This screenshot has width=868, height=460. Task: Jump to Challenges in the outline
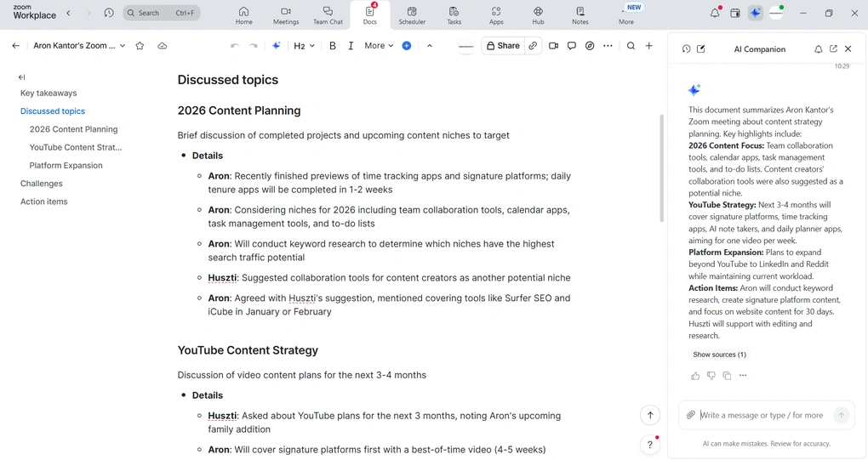tap(42, 184)
